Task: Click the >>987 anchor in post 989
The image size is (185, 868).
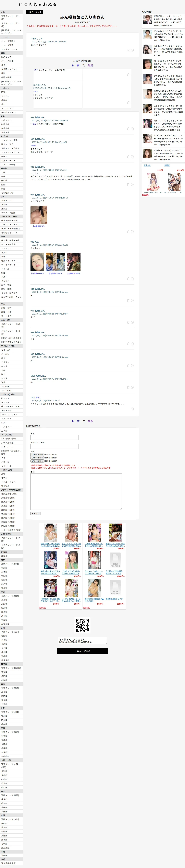Action: click(x=33, y=124)
